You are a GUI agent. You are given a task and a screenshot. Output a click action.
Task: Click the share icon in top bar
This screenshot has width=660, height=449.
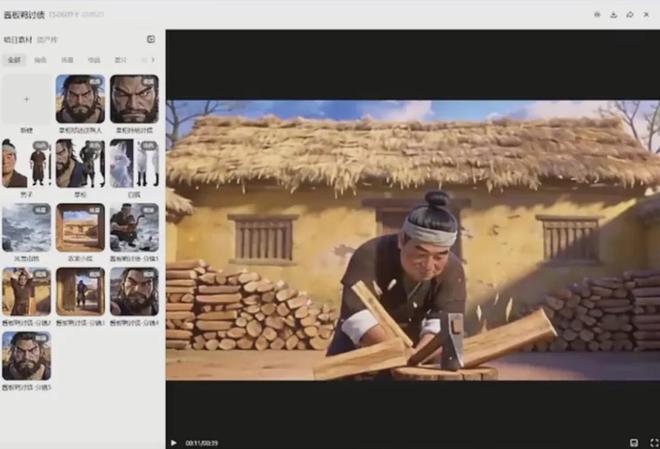coord(629,15)
